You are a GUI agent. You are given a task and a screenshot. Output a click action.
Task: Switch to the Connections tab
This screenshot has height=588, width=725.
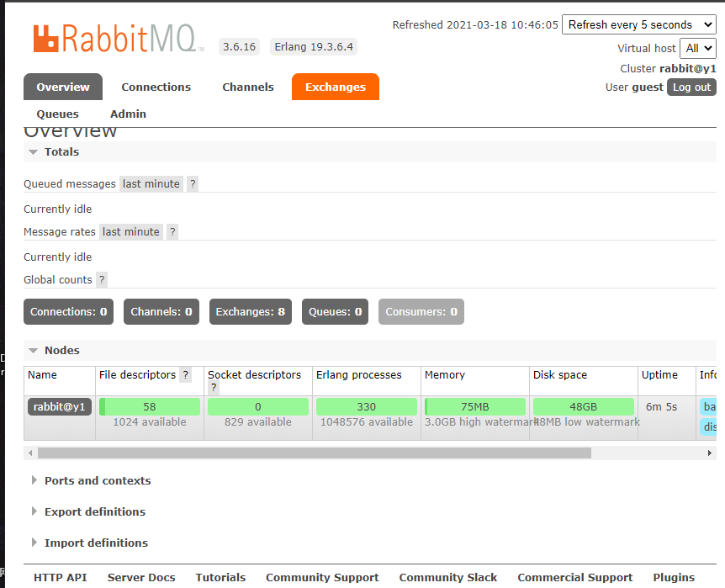point(156,87)
